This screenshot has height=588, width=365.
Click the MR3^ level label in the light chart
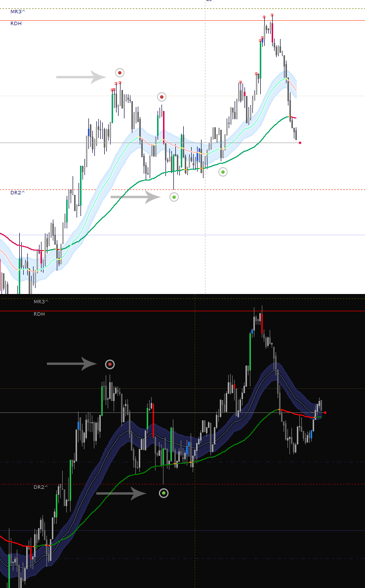coord(18,12)
